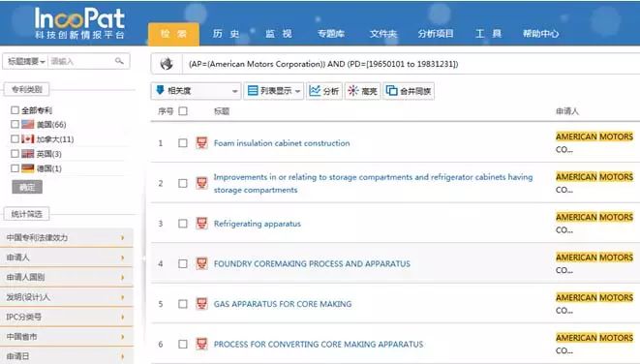640x364 pixels.
Task: Open the 监视 tab
Action: pos(279,34)
